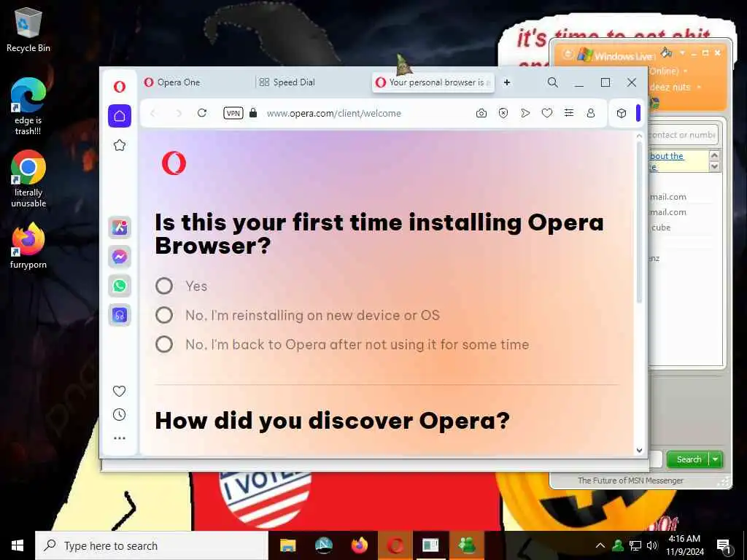Image resolution: width=747 pixels, height=560 pixels.
Task: Open a new tab with plus button
Action: point(507,82)
